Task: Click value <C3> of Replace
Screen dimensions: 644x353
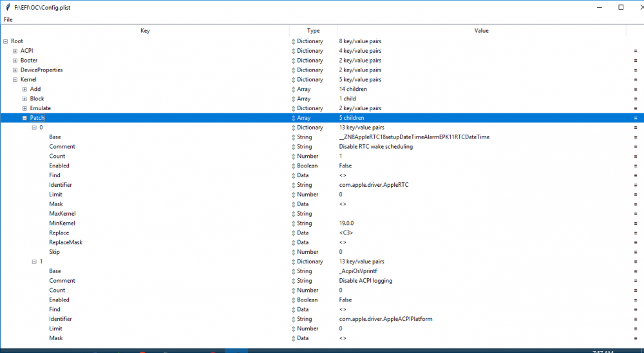Action: 346,233
